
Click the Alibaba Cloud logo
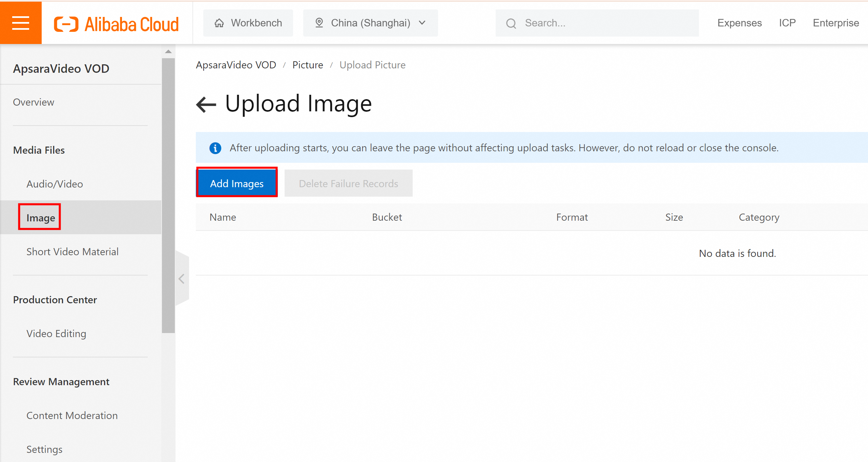(116, 24)
